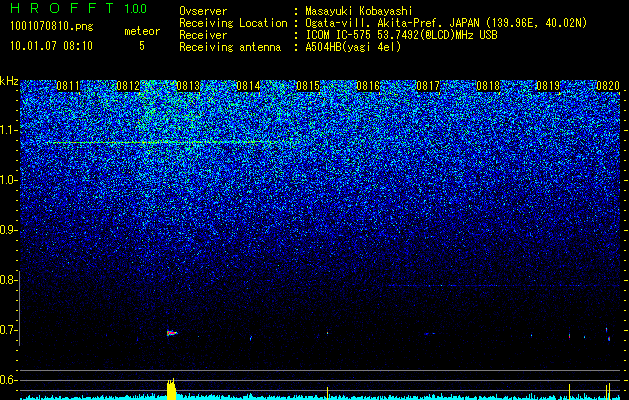The width and height of the screenshot is (629, 400).
Task: Select the filename 1001070810.png
Action: (x=52, y=26)
